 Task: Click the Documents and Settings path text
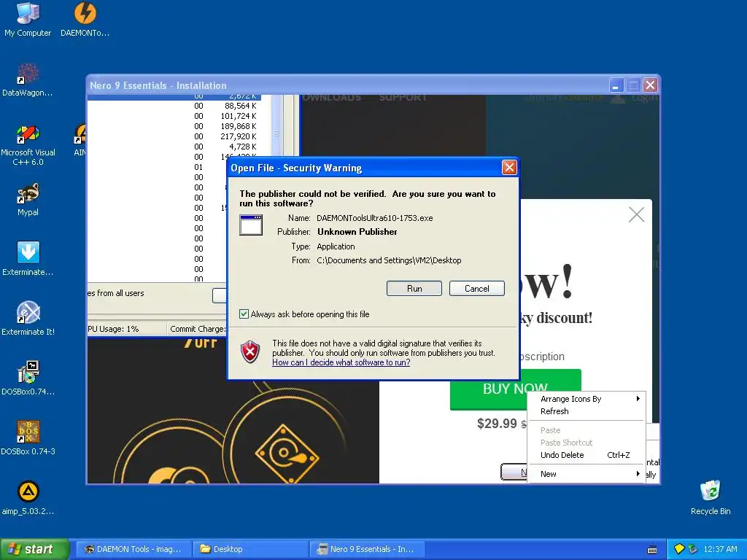tap(390, 260)
